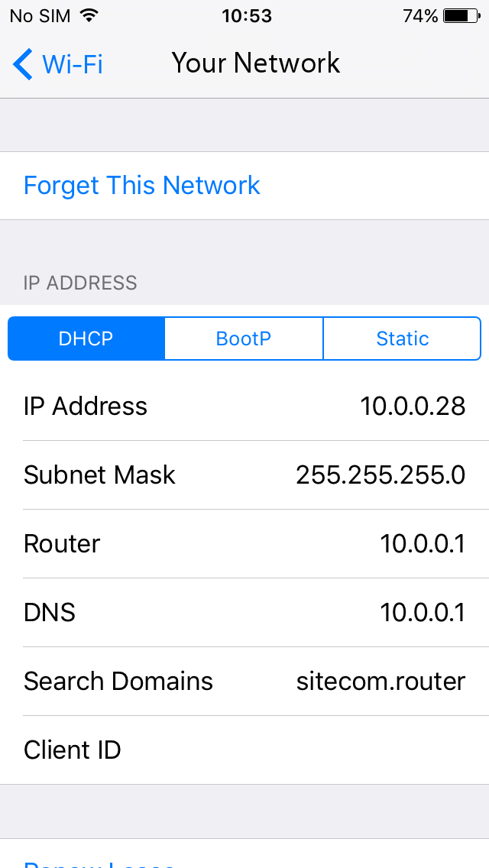
Task: Switch to the Static segment
Action: 402,338
